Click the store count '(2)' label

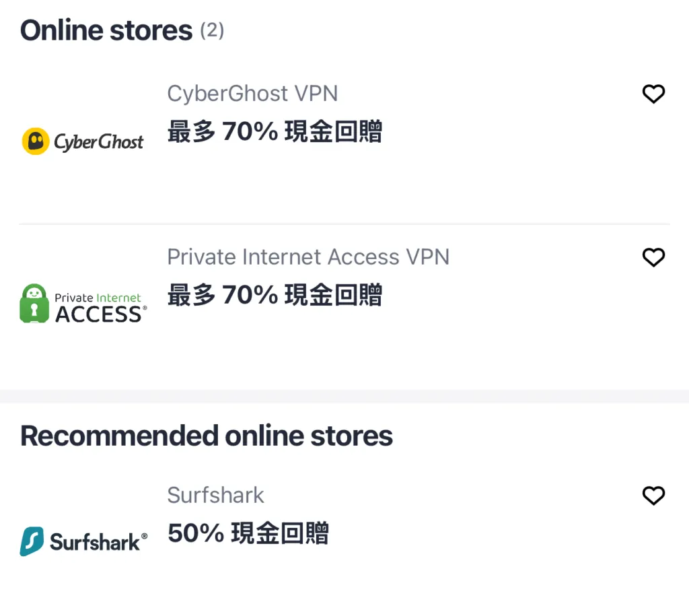pos(212,30)
